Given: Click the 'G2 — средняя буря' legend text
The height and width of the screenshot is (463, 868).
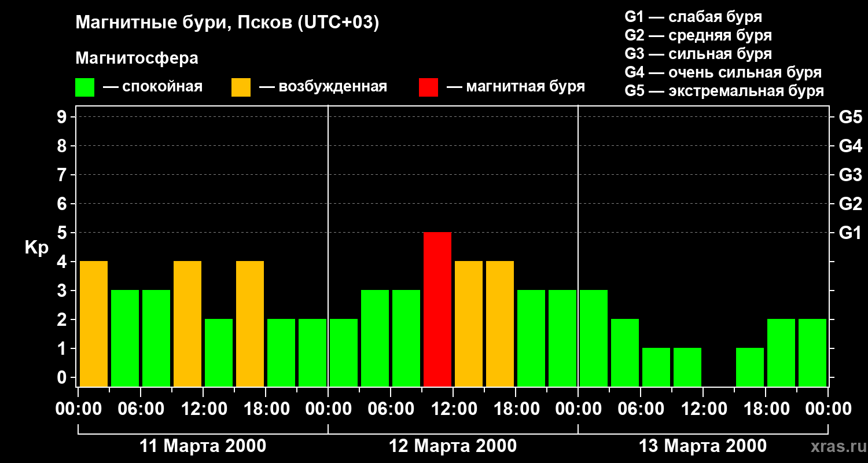Looking at the screenshot, I should 698,35.
